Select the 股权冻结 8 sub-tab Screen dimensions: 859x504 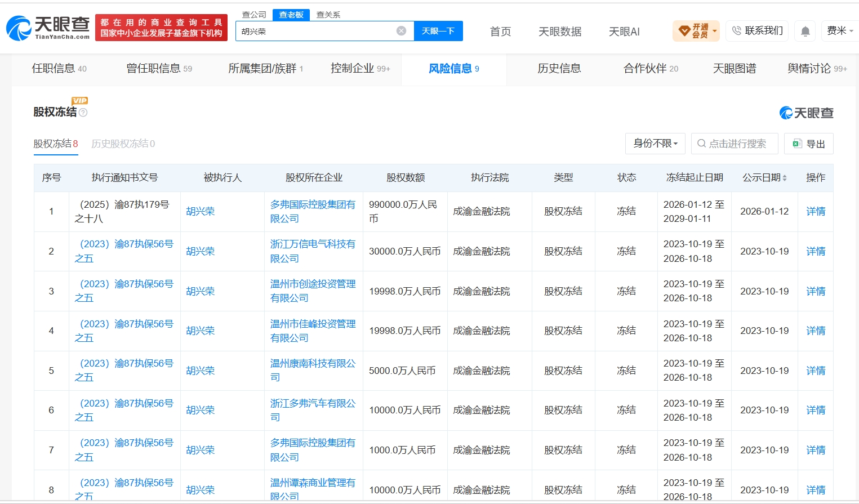point(56,144)
